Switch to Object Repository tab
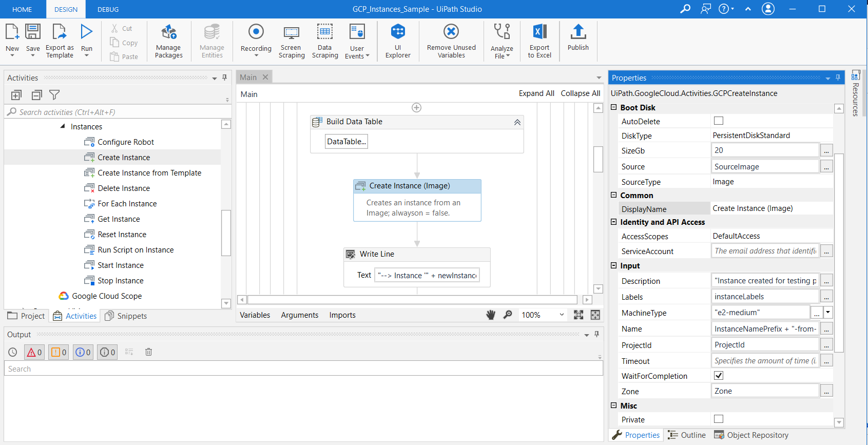 tap(751, 435)
